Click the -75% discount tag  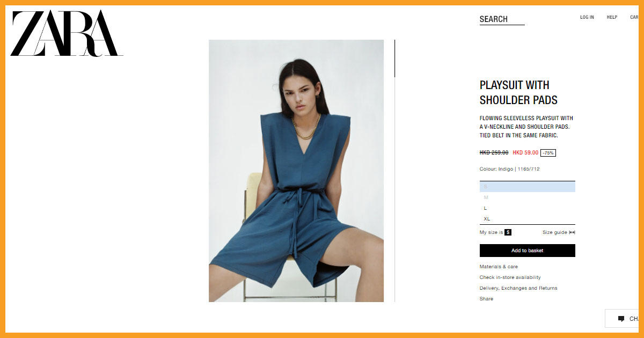(x=548, y=153)
